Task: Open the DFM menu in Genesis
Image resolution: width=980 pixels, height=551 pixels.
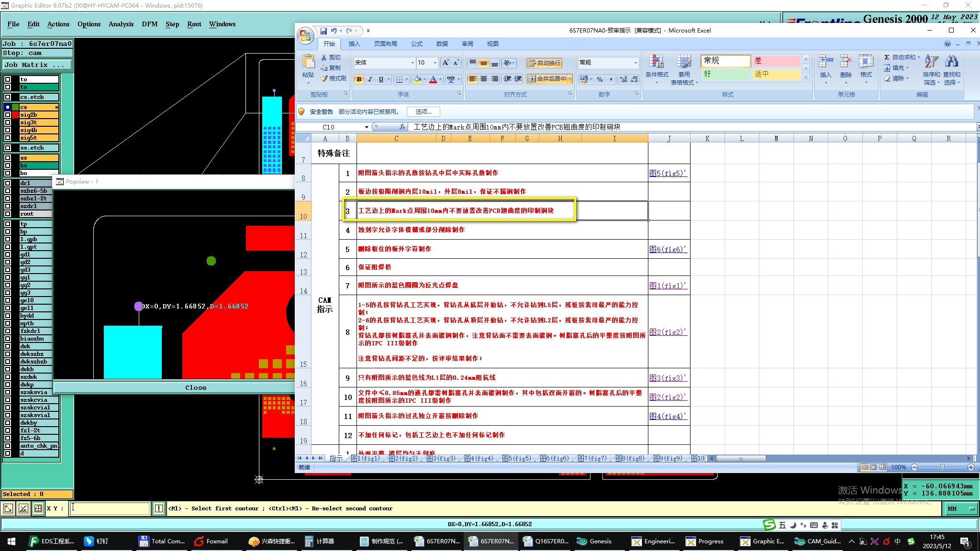Action: pos(149,24)
